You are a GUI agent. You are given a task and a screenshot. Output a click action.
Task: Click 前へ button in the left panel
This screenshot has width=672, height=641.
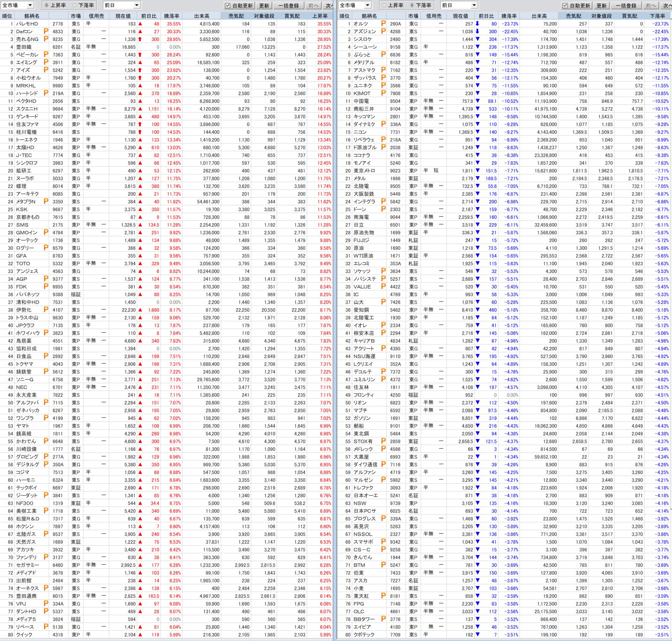313,5
